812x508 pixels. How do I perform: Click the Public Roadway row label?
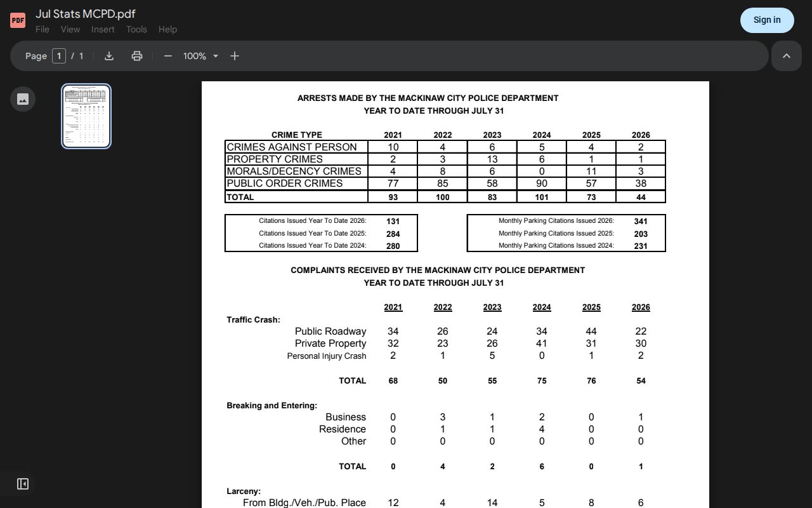331,331
